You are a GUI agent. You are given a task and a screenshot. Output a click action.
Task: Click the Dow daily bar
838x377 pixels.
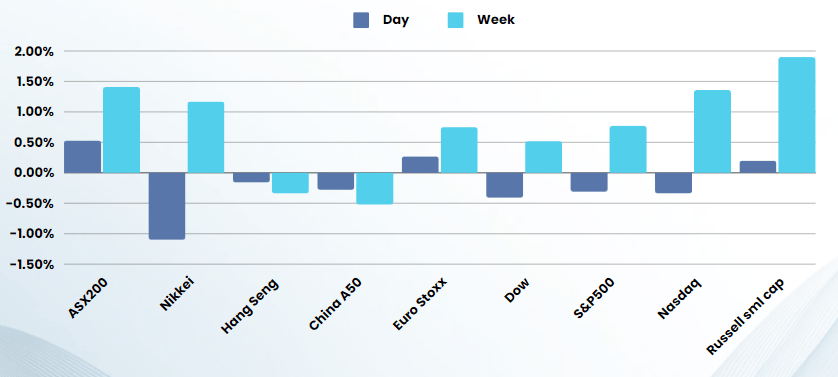505,185
